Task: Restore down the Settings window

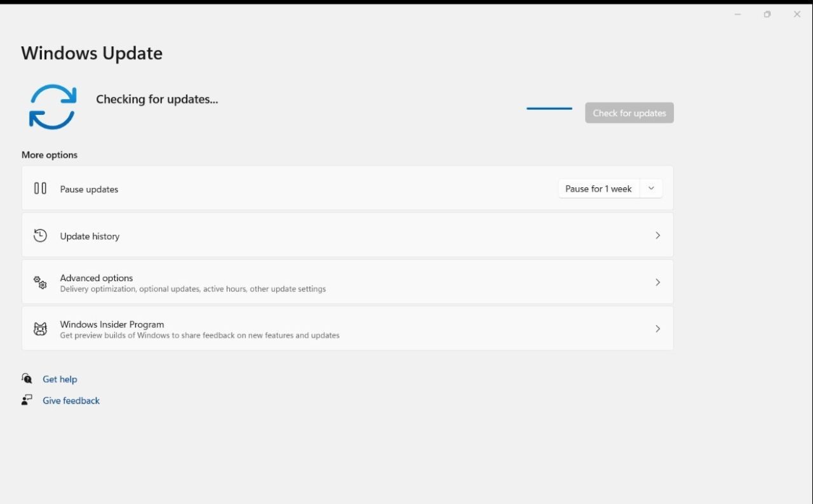Action: tap(767, 15)
